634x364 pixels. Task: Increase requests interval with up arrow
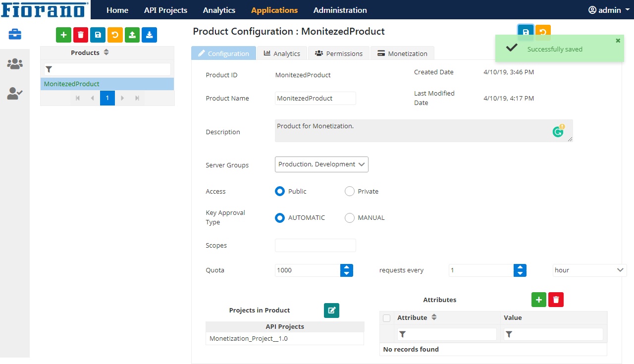520,267
